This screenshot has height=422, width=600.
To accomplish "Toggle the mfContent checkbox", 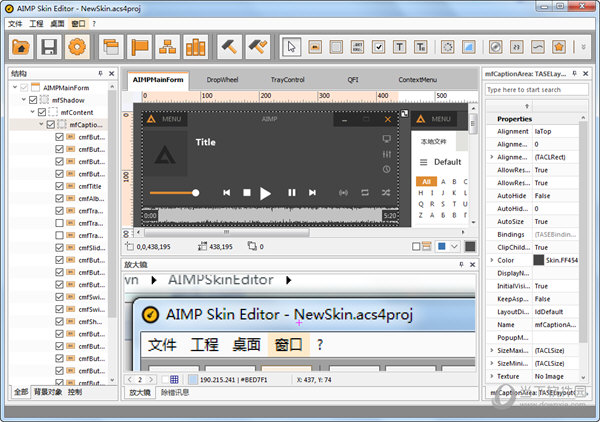I will (x=42, y=112).
